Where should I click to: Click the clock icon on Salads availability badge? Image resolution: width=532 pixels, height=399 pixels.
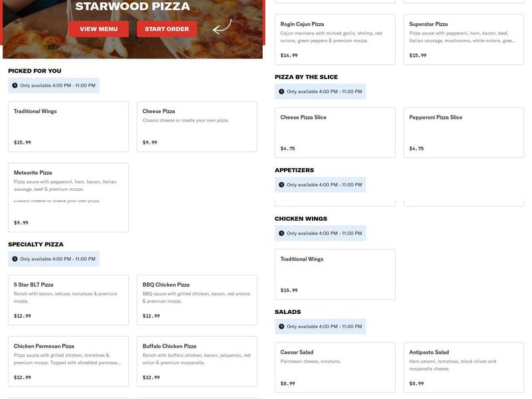coord(282,327)
